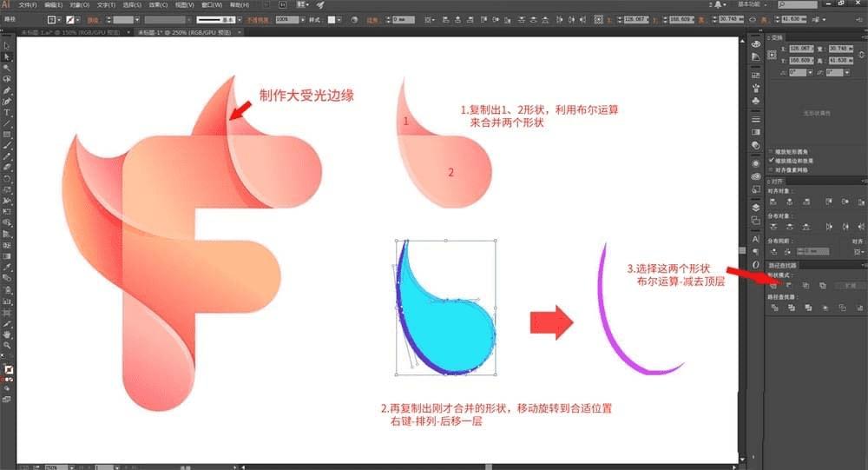Screen dimensions: 868x470
Task: Click 边角 link in control bar
Action: [372, 19]
